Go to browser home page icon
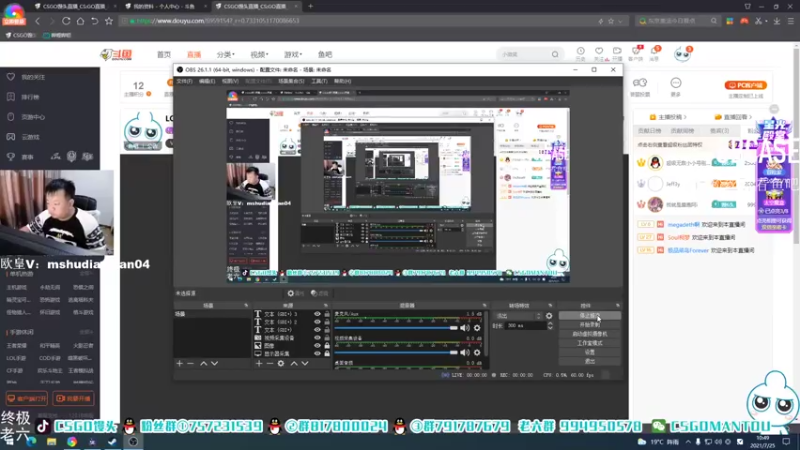 80,21
